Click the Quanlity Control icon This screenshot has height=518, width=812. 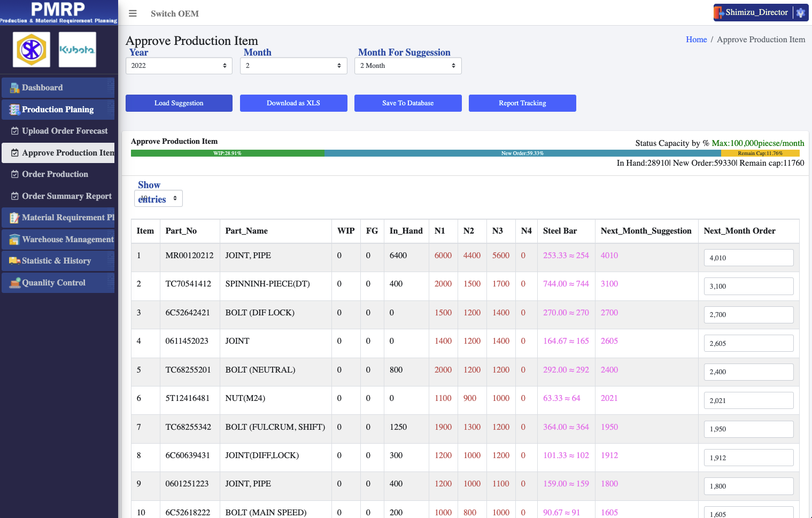point(14,283)
